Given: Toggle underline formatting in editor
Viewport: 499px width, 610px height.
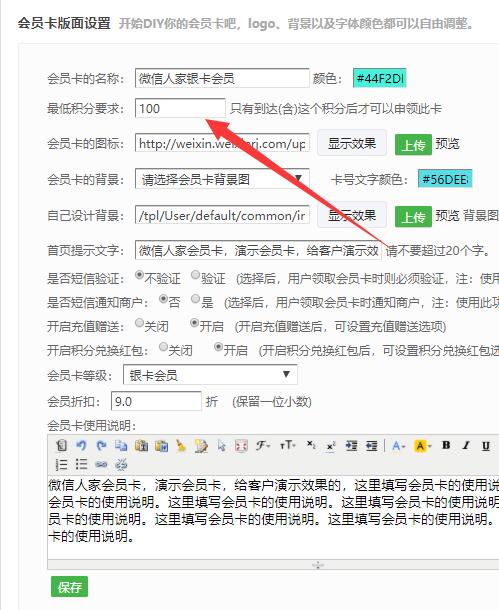Looking at the screenshot, I should (486, 445).
